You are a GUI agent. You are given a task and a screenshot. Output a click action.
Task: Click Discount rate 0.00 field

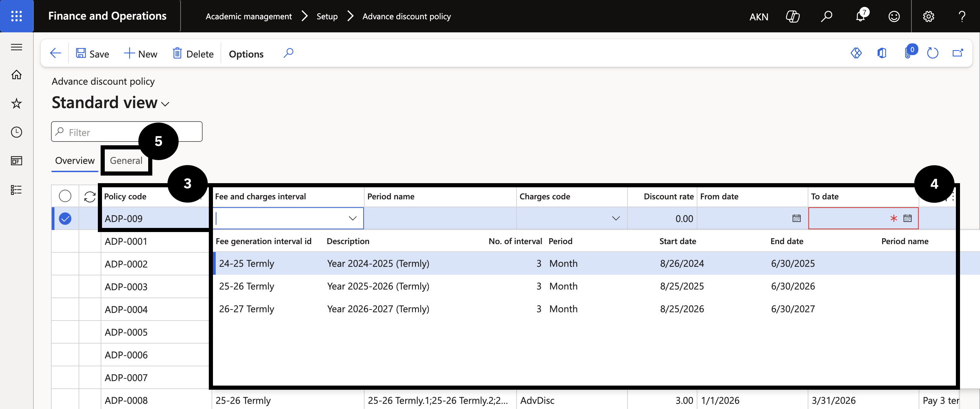tap(662, 219)
